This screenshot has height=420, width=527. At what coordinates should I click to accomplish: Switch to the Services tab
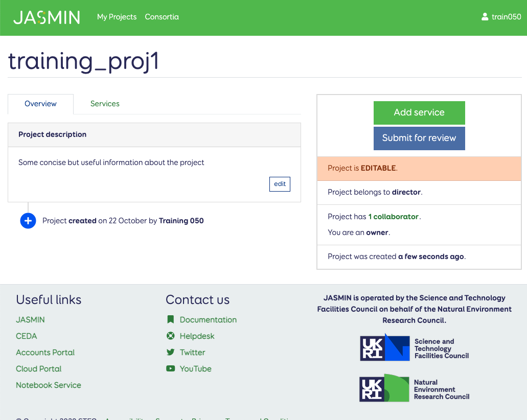(105, 104)
